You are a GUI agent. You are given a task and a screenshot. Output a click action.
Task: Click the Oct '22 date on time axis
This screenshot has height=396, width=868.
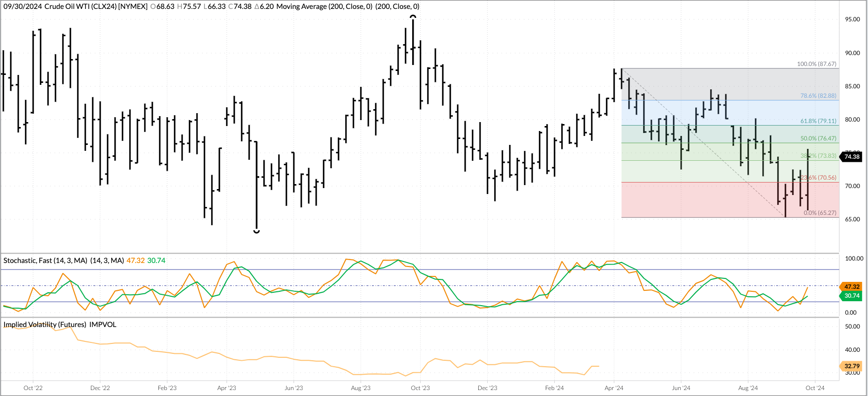pos(33,388)
